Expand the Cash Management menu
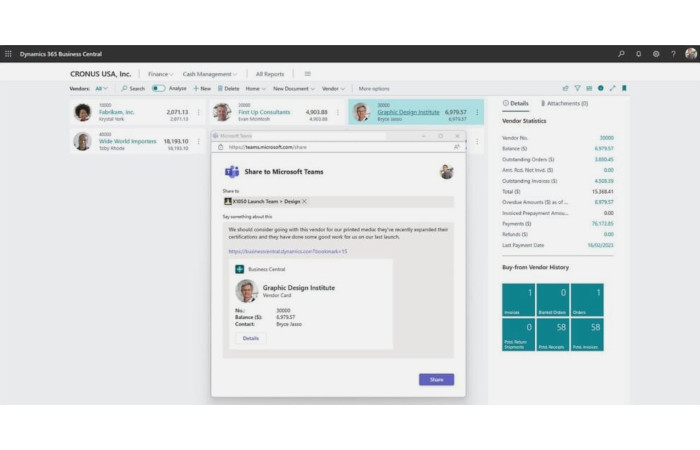The height and width of the screenshot is (450, 700). coord(209,74)
